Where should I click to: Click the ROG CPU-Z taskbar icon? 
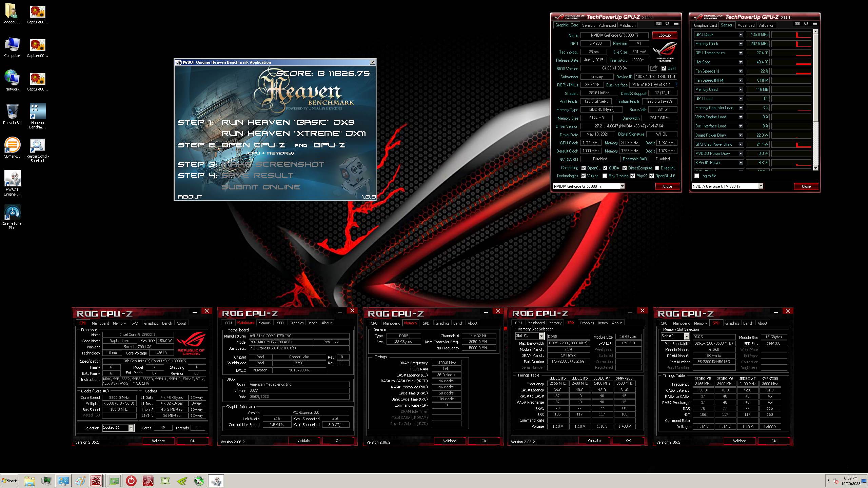pyautogui.click(x=96, y=481)
